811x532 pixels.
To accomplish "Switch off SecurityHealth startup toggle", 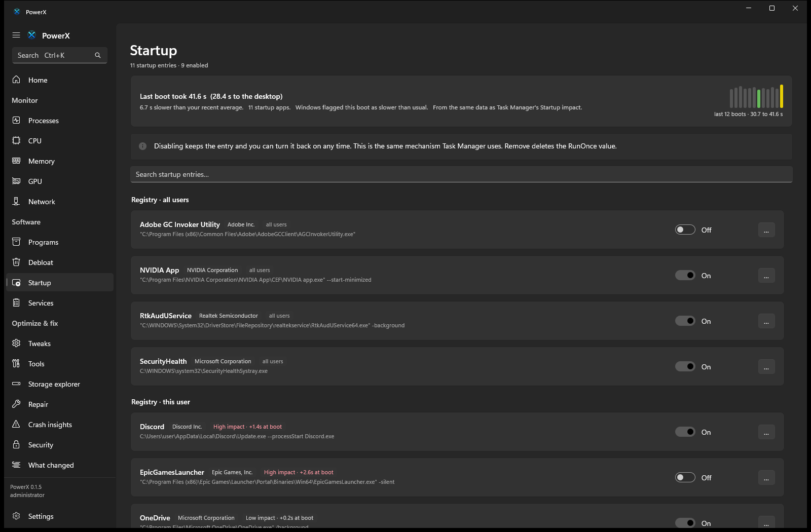I will [x=685, y=367].
